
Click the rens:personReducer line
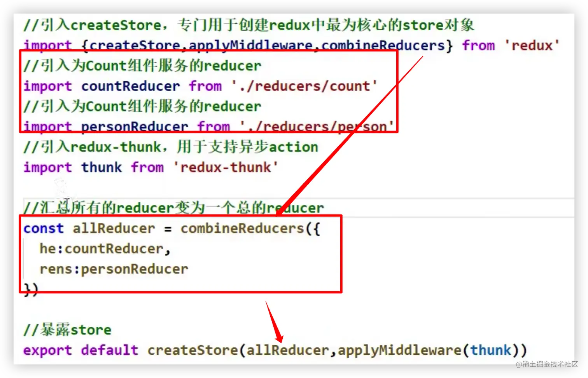pyautogui.click(x=114, y=269)
